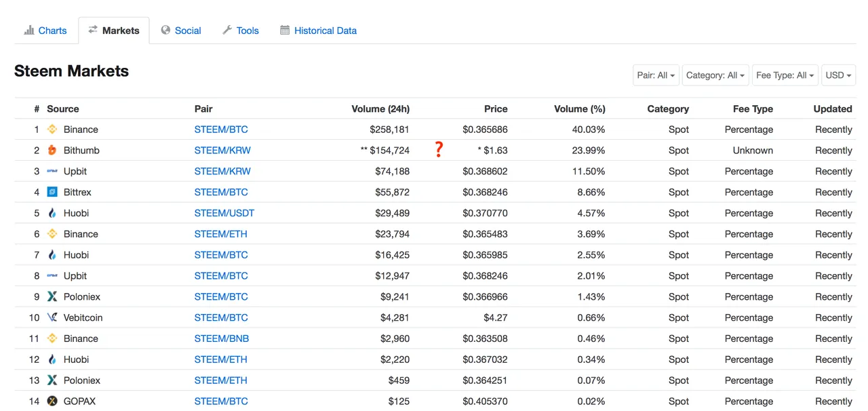
Task: Open the Category: All dropdown
Action: [x=715, y=75]
